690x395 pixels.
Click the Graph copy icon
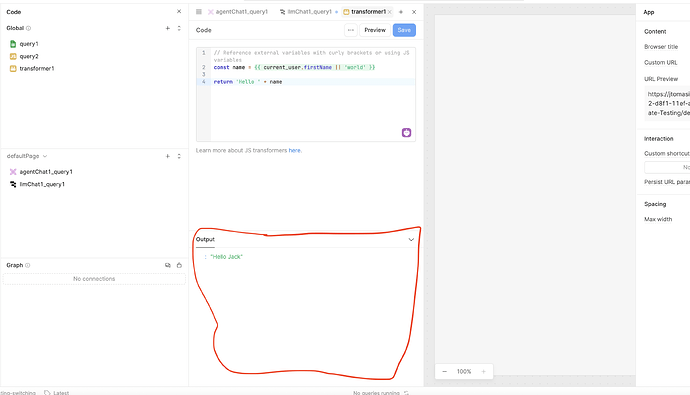168,265
